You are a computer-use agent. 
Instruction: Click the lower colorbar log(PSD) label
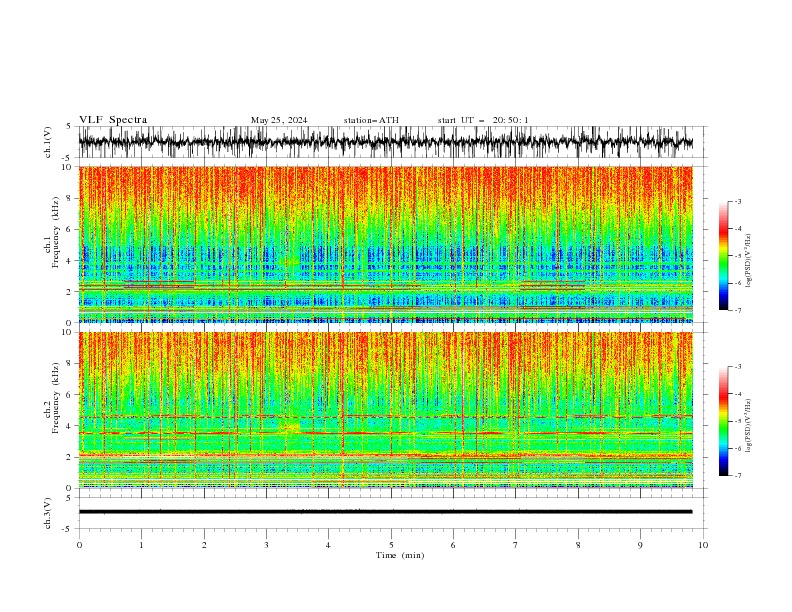748,426
